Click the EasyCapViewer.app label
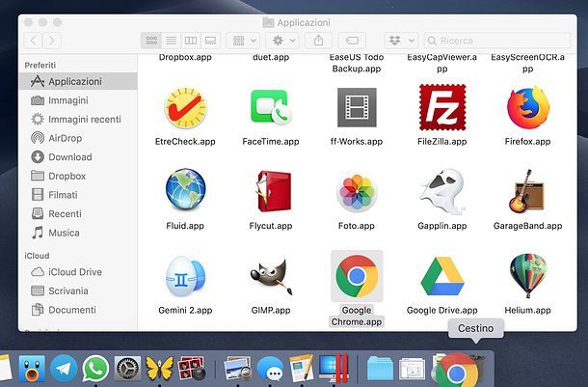 pyautogui.click(x=442, y=63)
